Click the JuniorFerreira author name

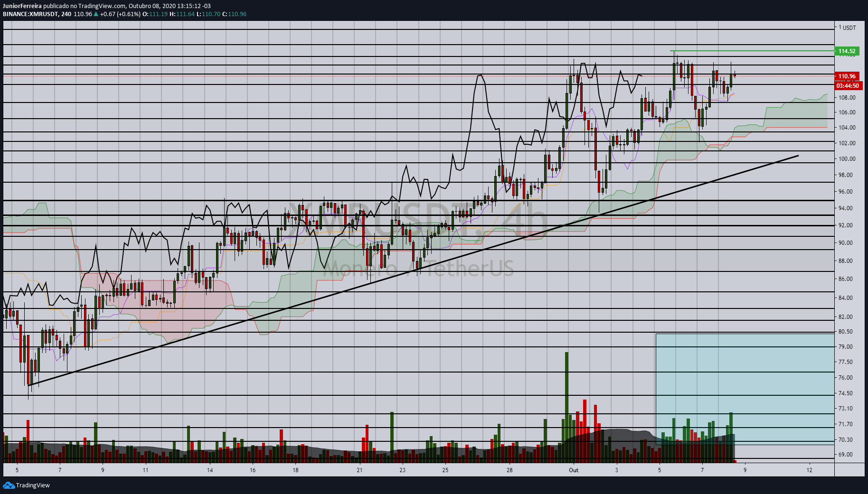point(22,6)
